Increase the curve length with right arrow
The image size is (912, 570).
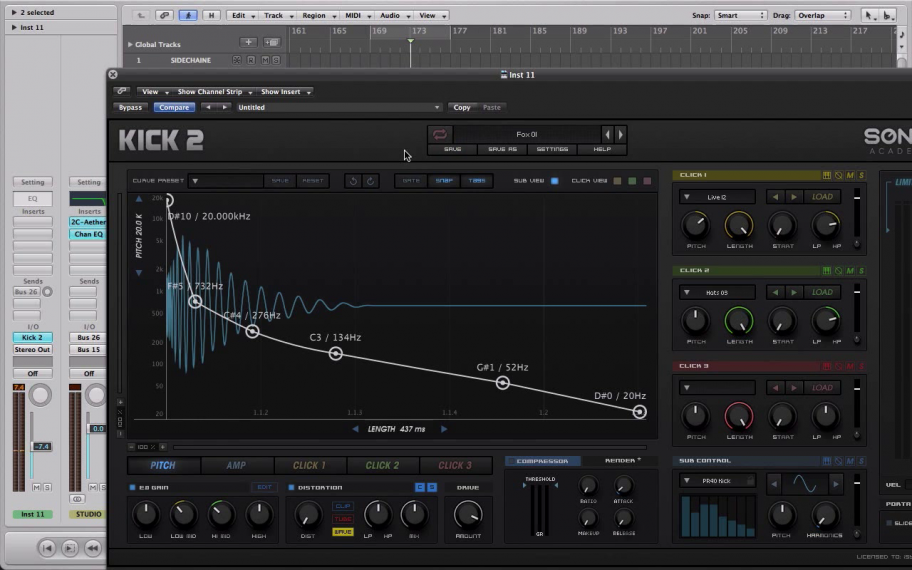click(x=444, y=429)
